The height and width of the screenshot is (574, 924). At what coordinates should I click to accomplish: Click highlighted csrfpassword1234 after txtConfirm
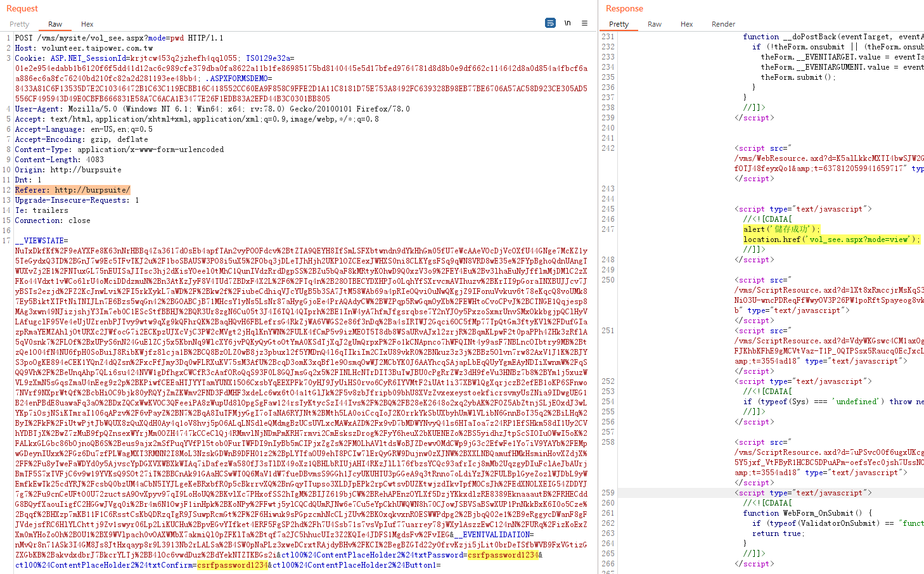point(233,565)
